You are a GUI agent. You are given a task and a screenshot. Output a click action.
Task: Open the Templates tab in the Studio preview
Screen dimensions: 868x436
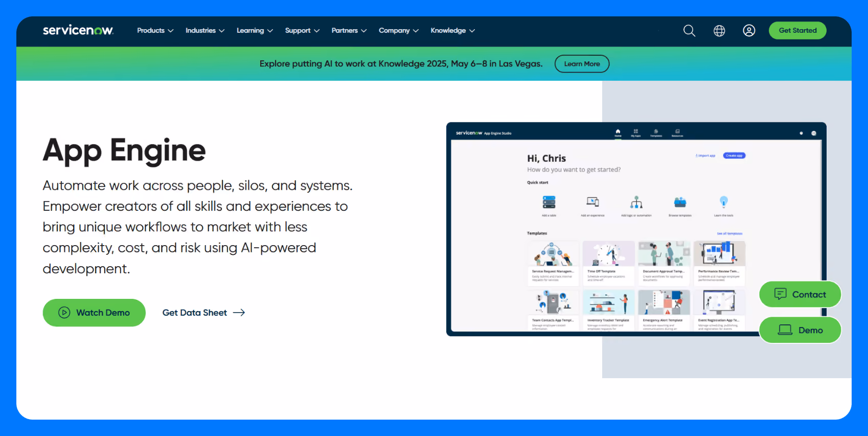click(x=656, y=133)
